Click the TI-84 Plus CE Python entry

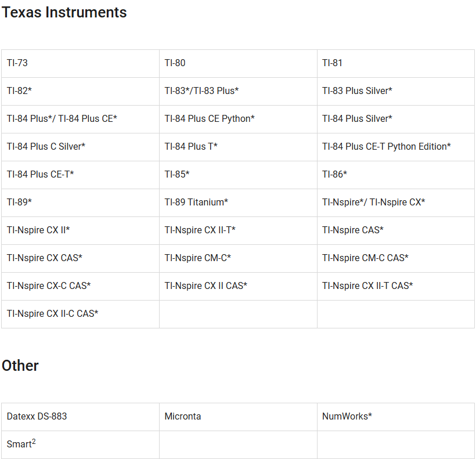tap(210, 119)
